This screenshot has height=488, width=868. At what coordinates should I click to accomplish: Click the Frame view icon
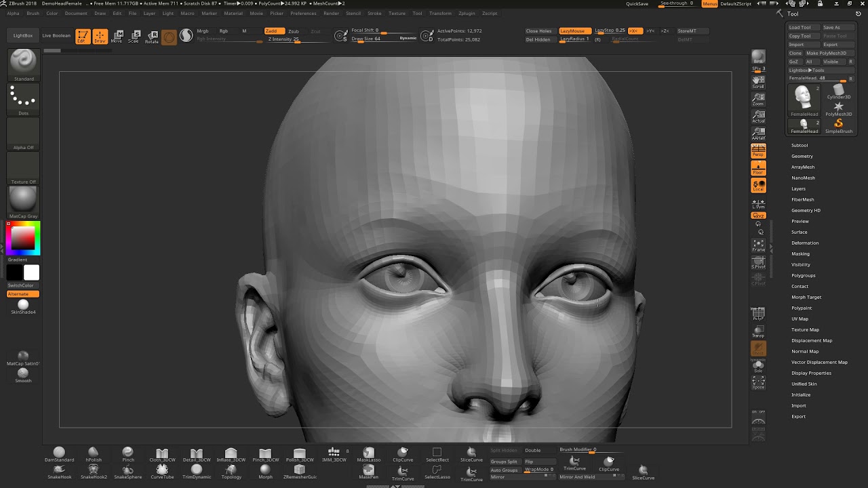[758, 245]
